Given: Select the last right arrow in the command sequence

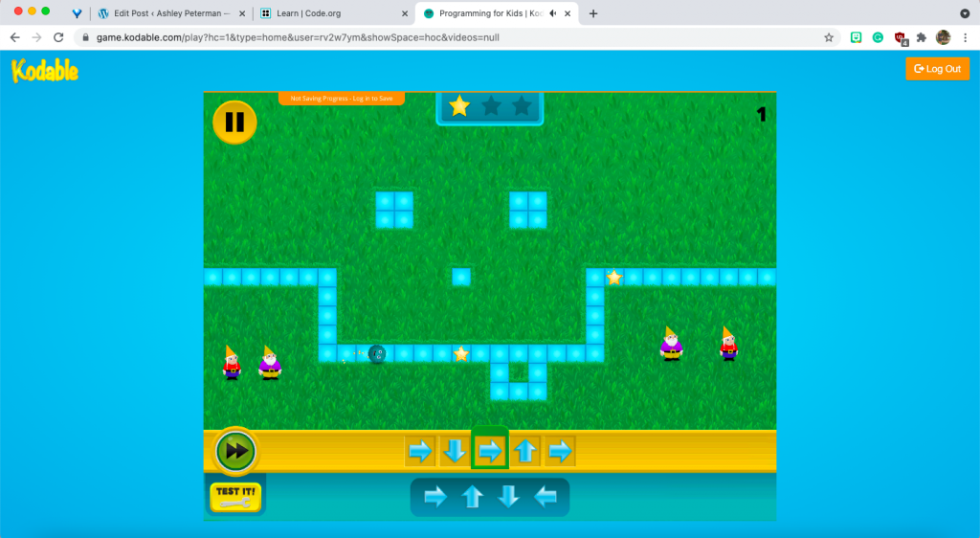Looking at the screenshot, I should tap(560, 451).
